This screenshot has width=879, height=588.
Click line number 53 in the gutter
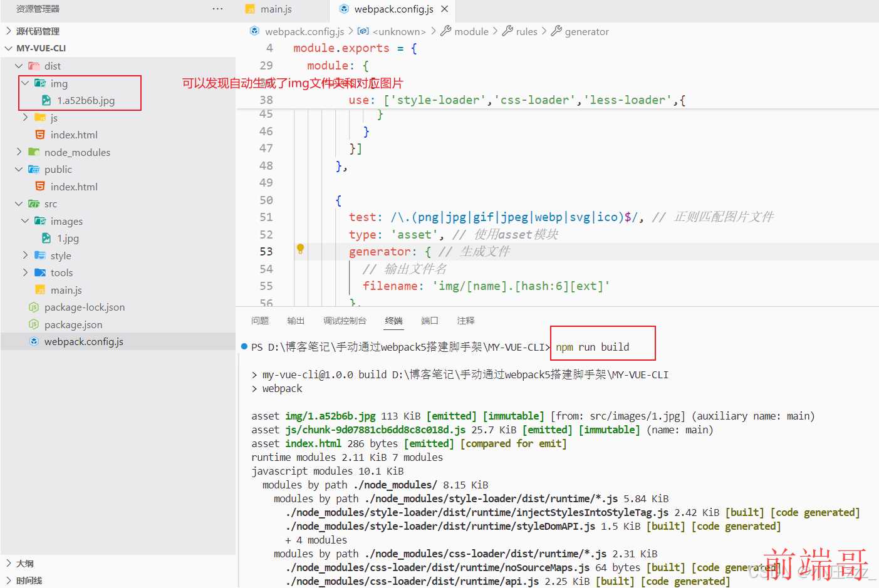click(266, 251)
